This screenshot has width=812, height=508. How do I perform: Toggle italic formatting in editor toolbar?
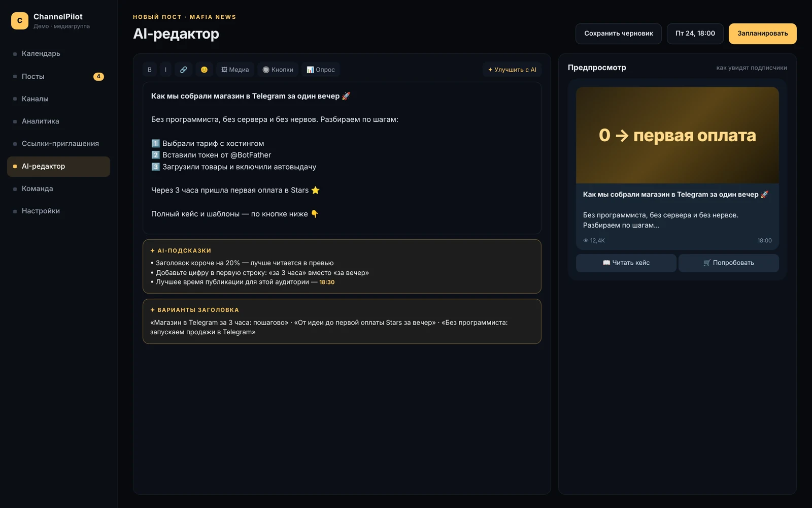pyautogui.click(x=165, y=70)
